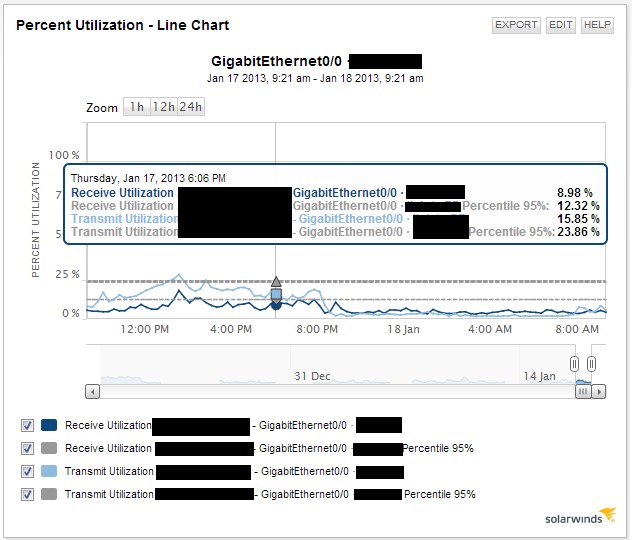This screenshot has height=540, width=632.
Task: Uncheck the Transmit Utilization series checkbox
Action: click(27, 471)
